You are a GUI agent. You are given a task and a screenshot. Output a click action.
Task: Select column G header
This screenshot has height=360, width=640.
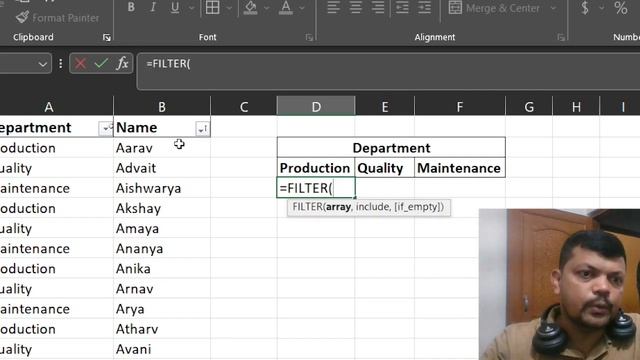(529, 107)
